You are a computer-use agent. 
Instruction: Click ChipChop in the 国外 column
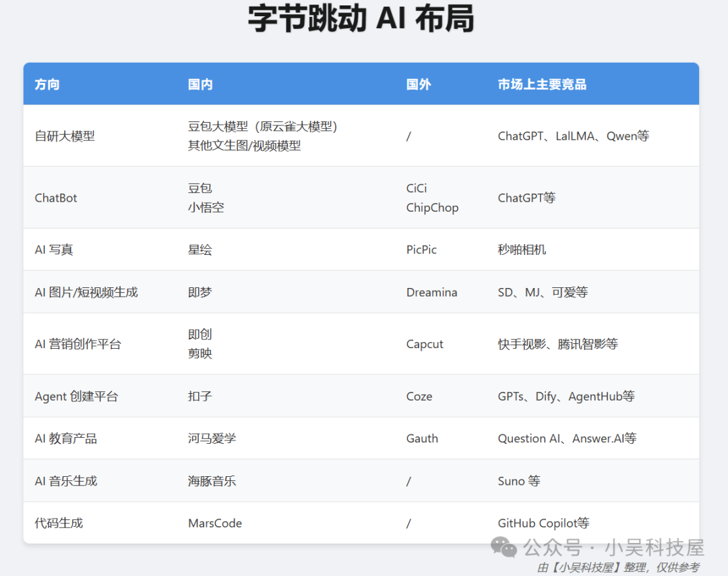[432, 208]
